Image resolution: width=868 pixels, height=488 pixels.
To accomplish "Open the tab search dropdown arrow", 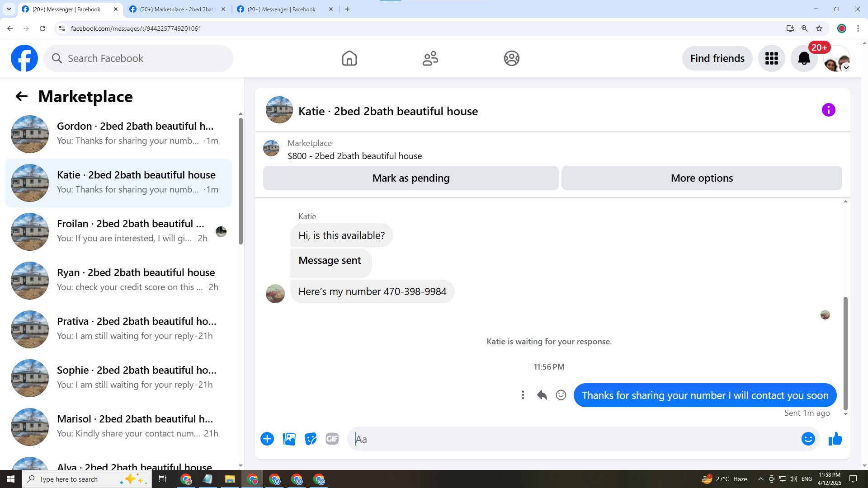I will [x=9, y=9].
